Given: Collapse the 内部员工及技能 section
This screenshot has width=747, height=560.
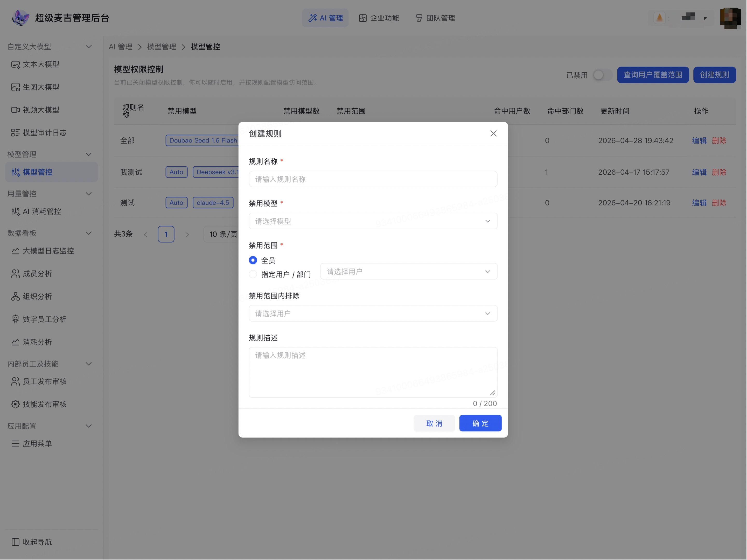Looking at the screenshot, I should pyautogui.click(x=89, y=364).
